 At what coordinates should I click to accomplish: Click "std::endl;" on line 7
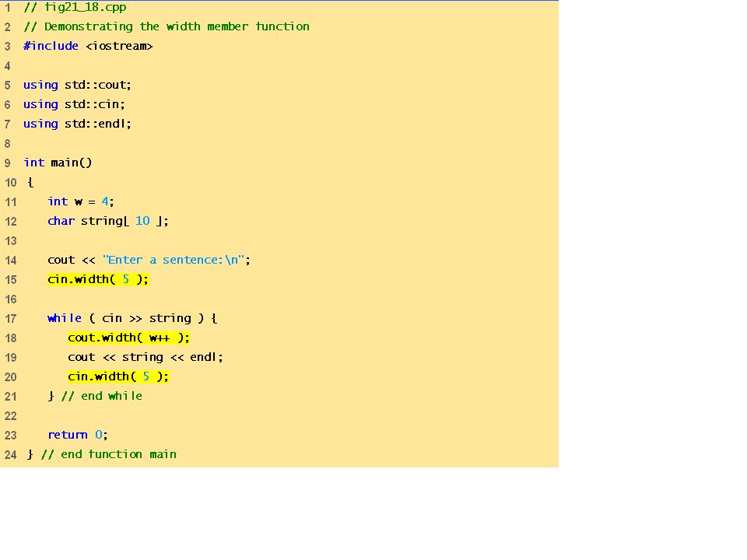point(98,124)
